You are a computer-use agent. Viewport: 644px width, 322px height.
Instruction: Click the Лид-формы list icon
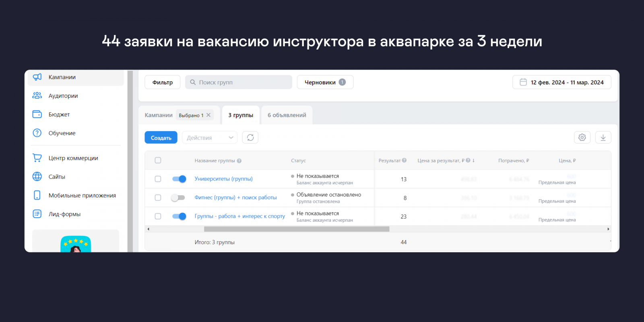pyautogui.click(x=37, y=214)
